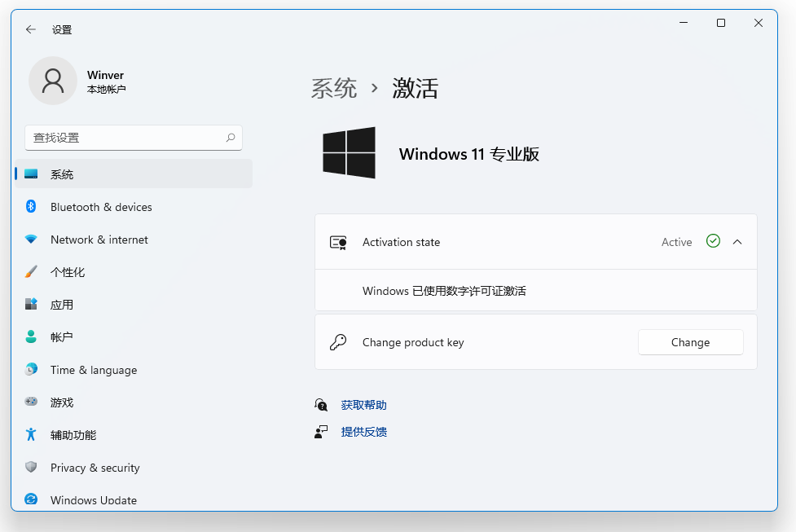Collapse the Activation state section chevron

tap(737, 242)
